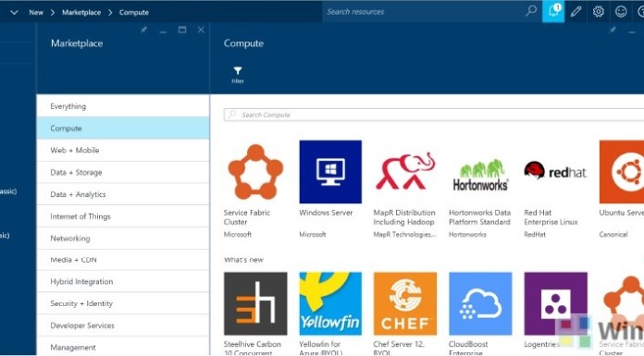Click the 'Canonical' publisher text

click(x=613, y=235)
